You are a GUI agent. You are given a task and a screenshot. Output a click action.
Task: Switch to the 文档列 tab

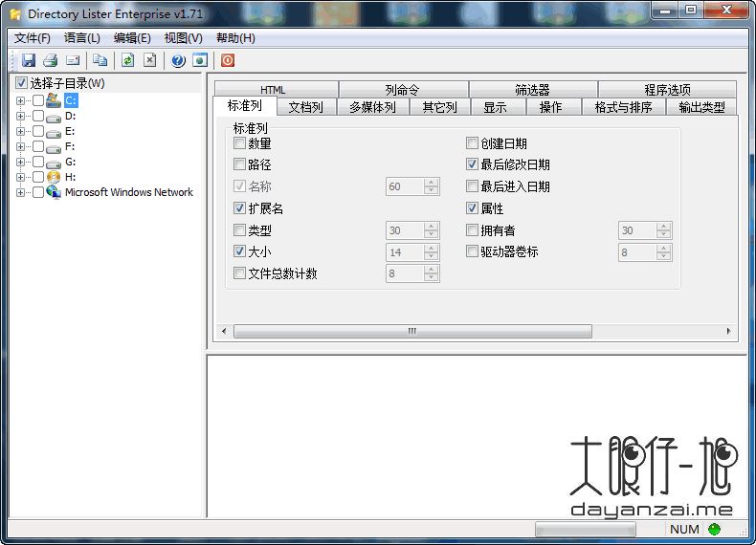(306, 107)
